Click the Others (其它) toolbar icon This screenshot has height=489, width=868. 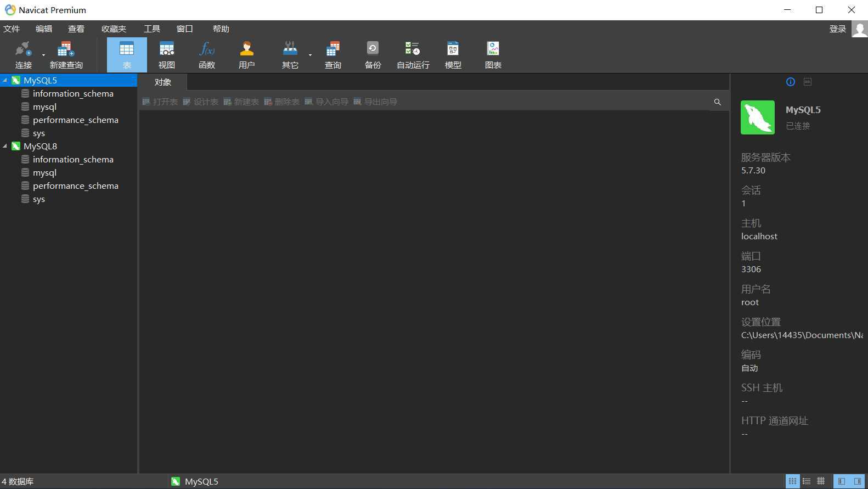(290, 55)
